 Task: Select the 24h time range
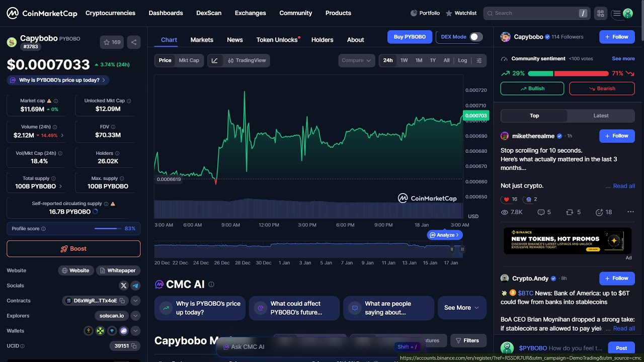click(x=388, y=60)
